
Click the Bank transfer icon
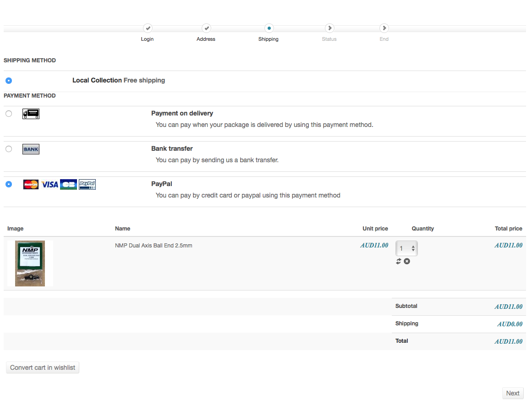(x=31, y=149)
